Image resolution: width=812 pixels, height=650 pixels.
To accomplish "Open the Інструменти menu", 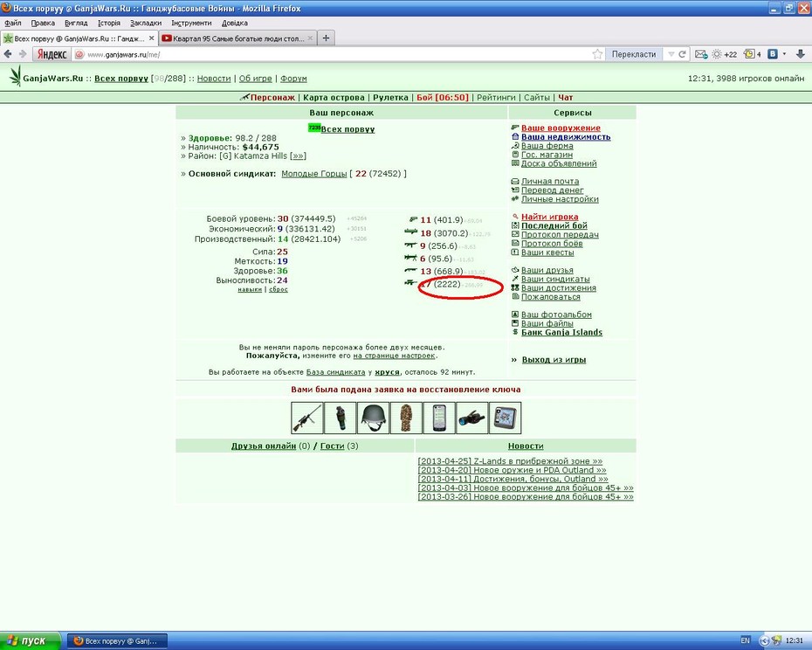I will click(x=191, y=23).
